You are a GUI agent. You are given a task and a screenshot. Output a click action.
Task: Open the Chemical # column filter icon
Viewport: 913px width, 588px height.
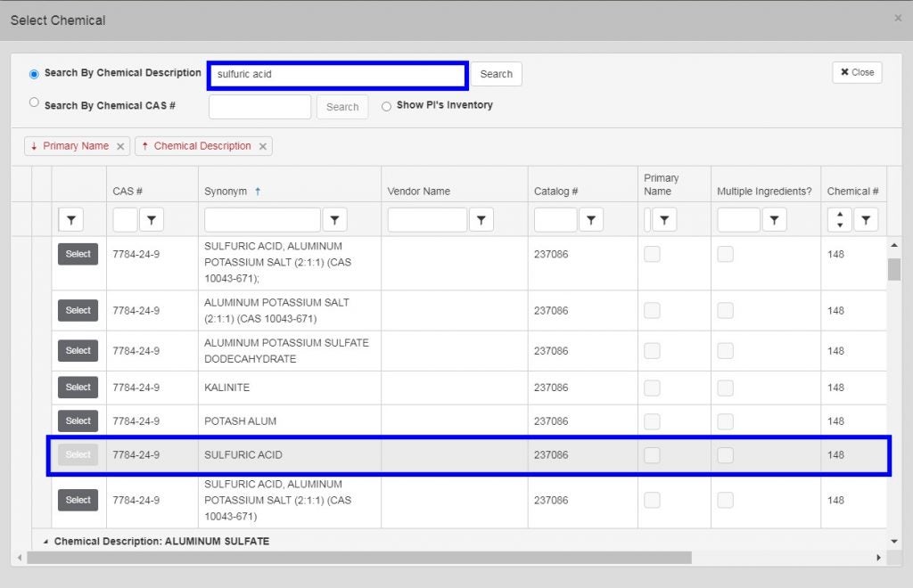pyautogui.click(x=866, y=220)
